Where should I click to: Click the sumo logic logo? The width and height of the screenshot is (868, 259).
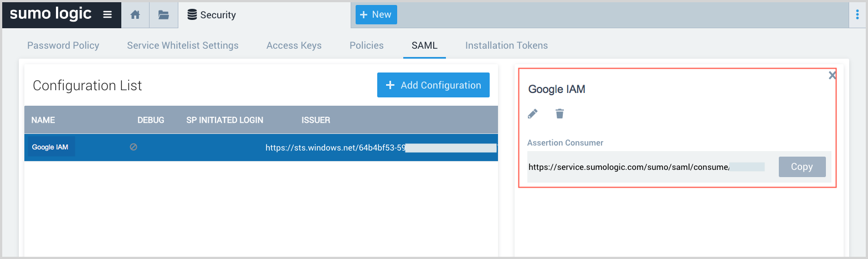tap(51, 14)
